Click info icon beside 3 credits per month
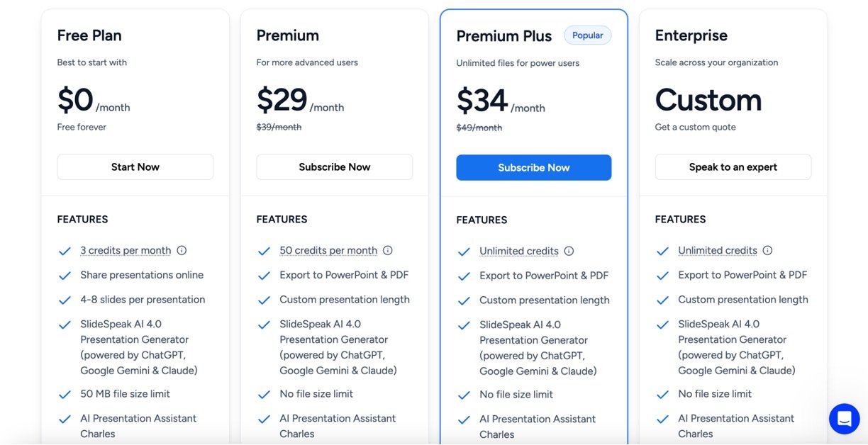Screen dimensions: 868x445 click(182, 250)
